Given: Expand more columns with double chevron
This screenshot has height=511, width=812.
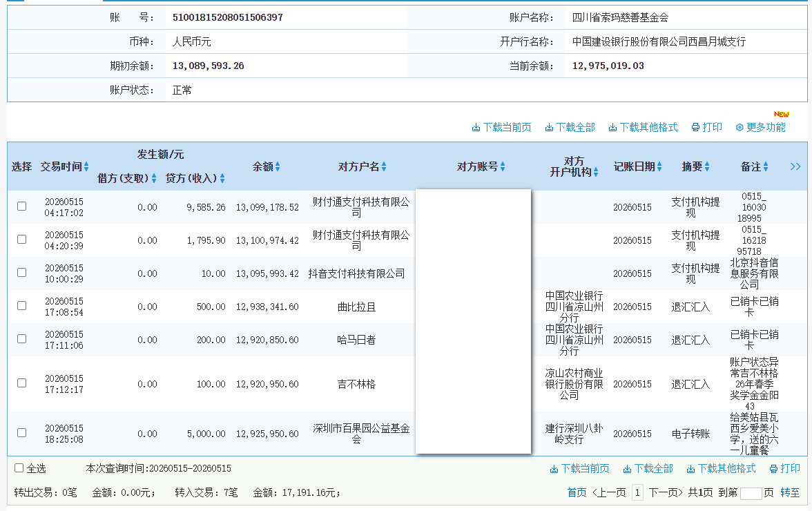Looking at the screenshot, I should tap(795, 166).
